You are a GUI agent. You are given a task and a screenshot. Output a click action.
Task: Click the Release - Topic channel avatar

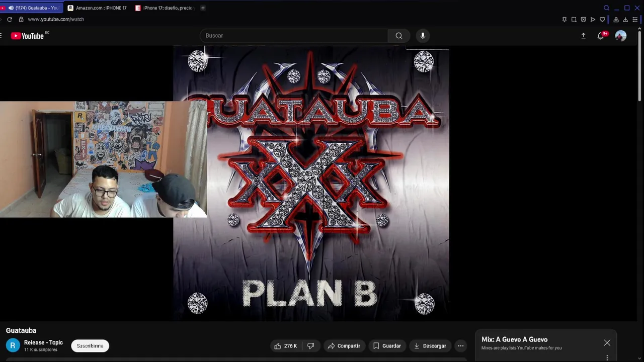[13, 346]
